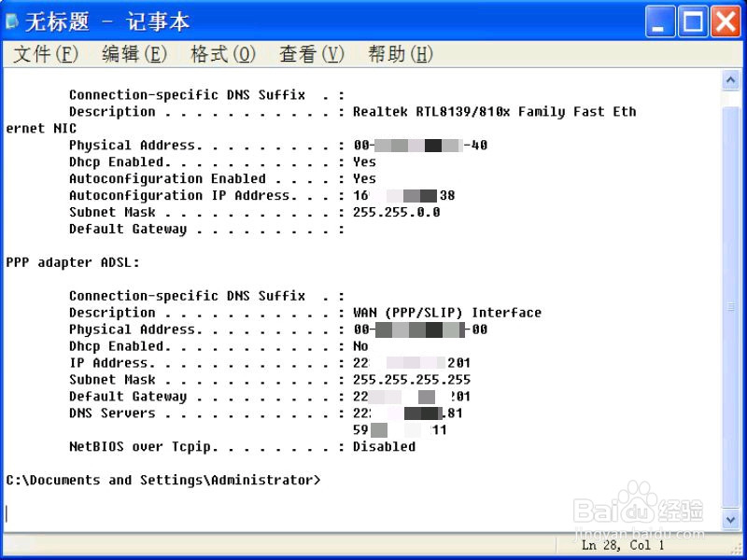Maximize the Notepad window

693,21
